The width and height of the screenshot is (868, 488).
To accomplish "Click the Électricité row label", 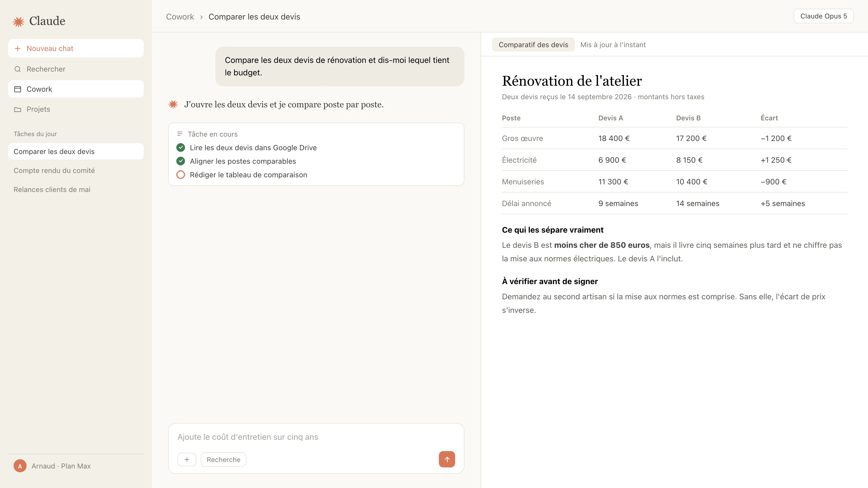I will (519, 160).
